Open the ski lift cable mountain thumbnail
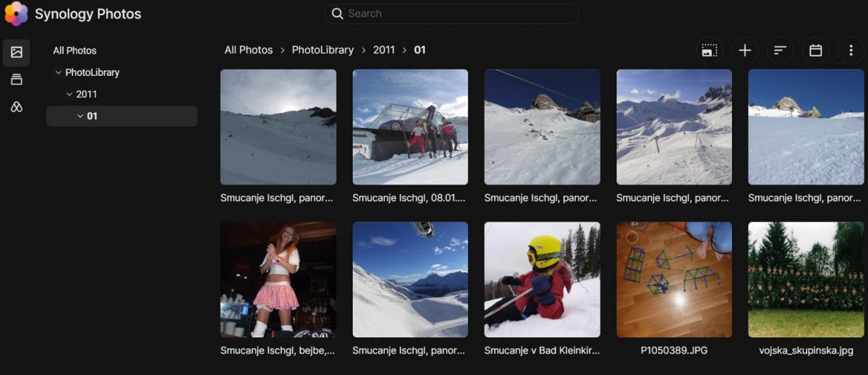The width and height of the screenshot is (868, 375). [542, 127]
